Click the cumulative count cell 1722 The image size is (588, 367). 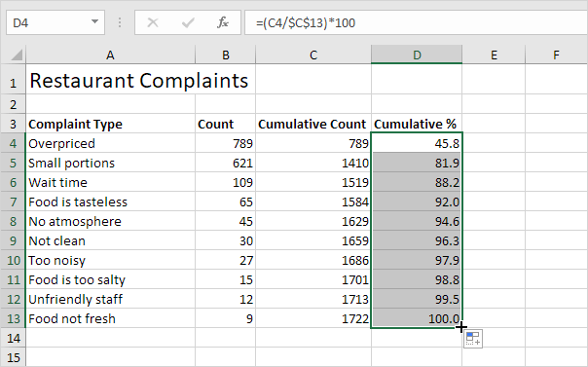[313, 318]
